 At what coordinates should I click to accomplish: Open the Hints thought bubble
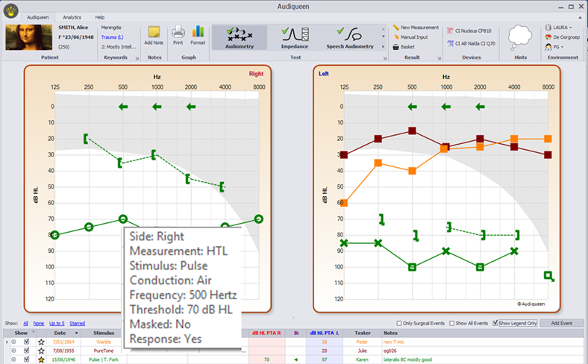click(520, 37)
